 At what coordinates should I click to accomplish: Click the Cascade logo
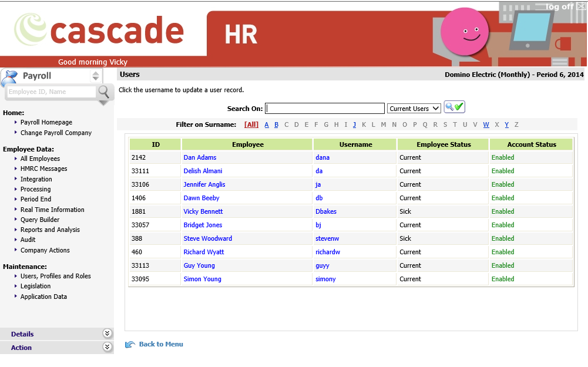(99, 29)
